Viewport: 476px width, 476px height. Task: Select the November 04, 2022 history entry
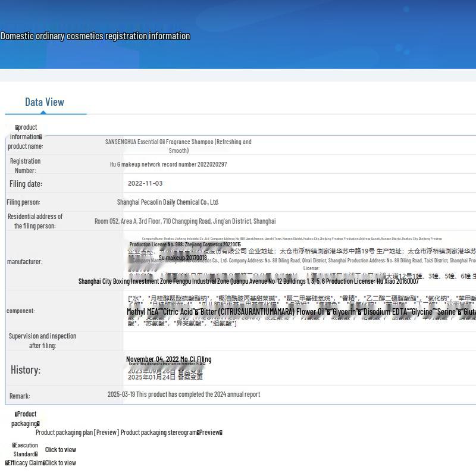168,359
